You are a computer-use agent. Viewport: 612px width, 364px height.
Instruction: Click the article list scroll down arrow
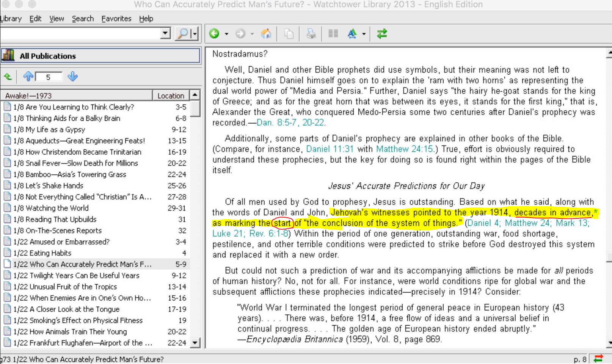pyautogui.click(x=195, y=343)
